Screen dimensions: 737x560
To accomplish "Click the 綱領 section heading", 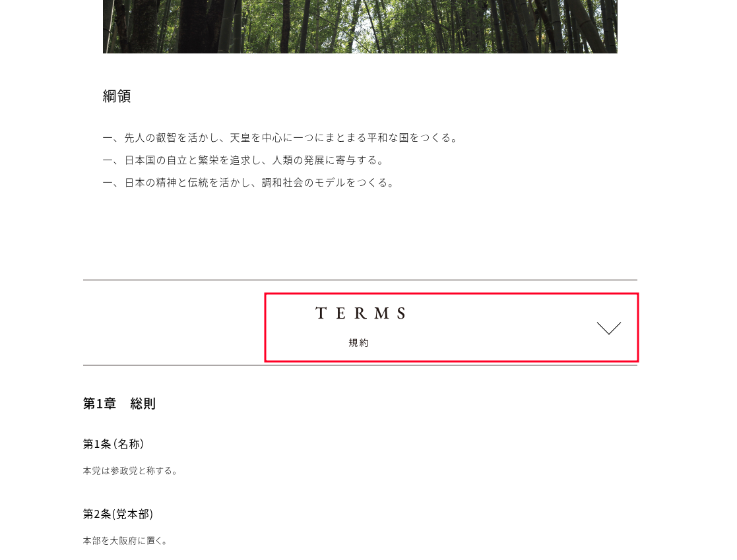I will [x=117, y=96].
